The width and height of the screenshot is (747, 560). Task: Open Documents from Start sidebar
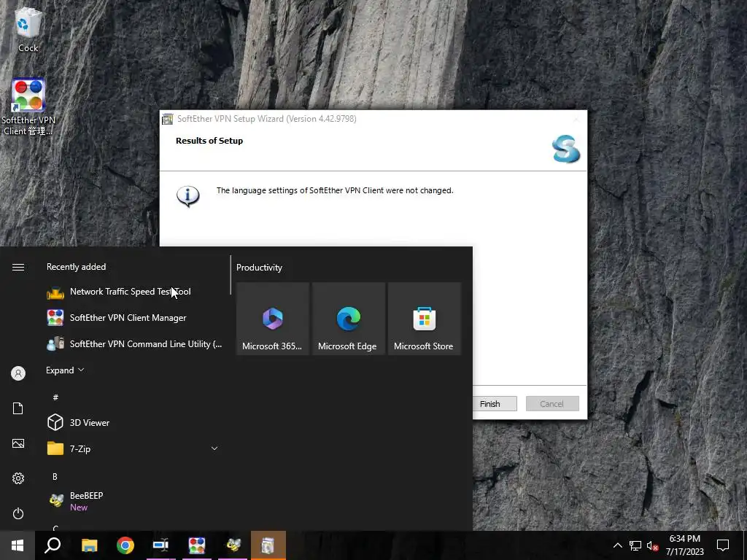18,408
